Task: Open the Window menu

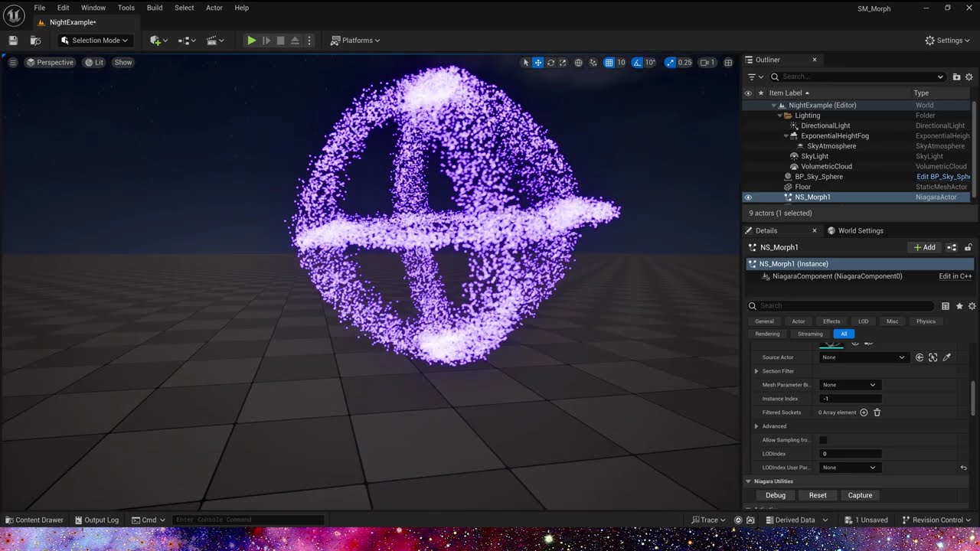Action: pos(93,8)
